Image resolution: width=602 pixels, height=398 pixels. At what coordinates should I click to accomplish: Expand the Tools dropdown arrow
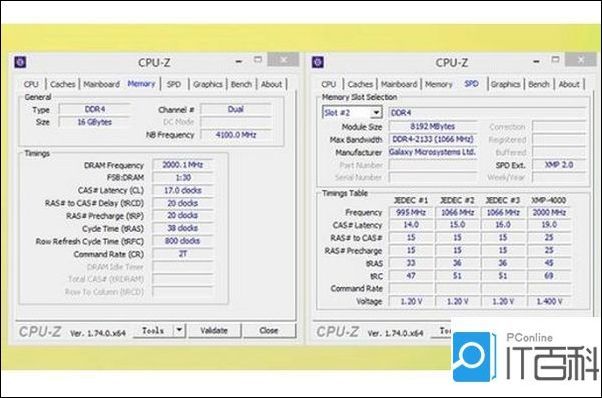click(179, 330)
